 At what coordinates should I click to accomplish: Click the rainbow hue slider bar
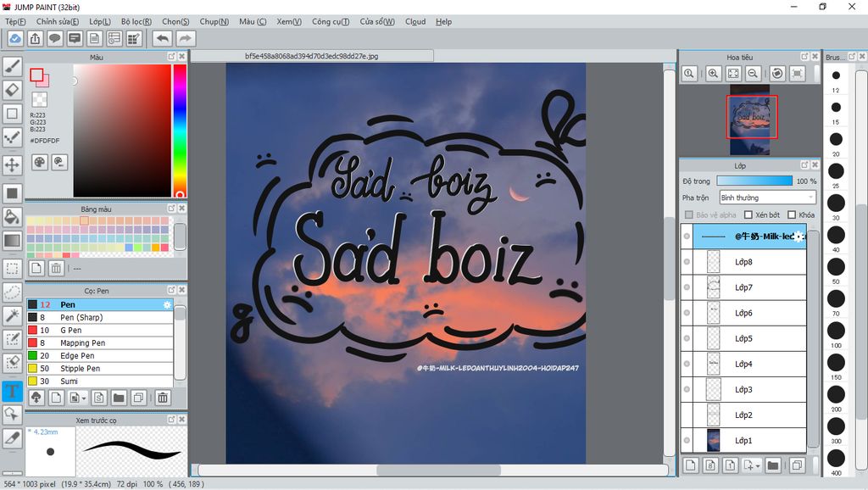tap(180, 130)
